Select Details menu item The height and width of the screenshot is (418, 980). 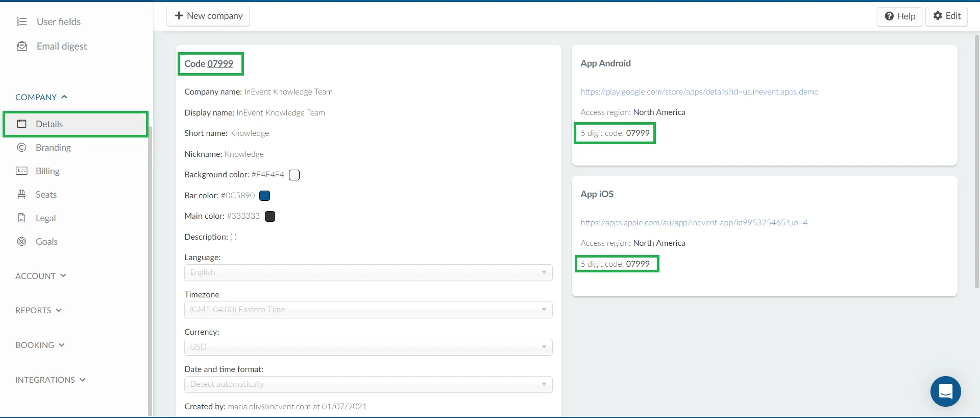76,124
